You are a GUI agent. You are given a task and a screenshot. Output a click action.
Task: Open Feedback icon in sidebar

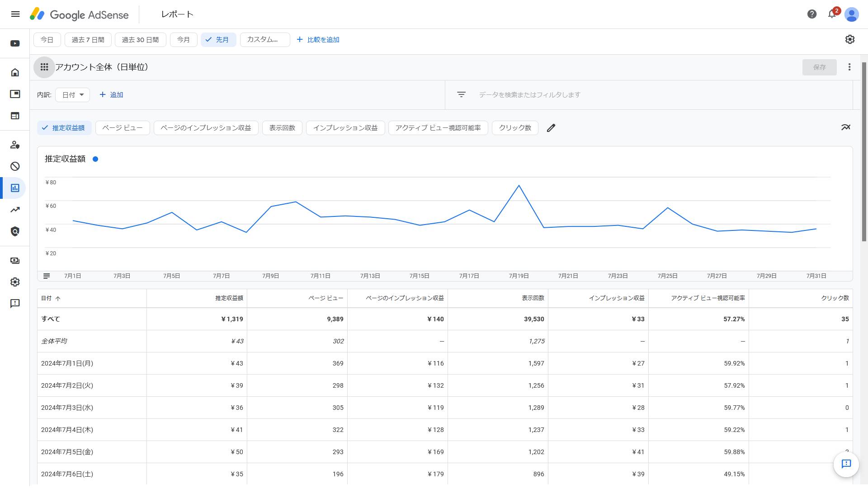(x=15, y=304)
